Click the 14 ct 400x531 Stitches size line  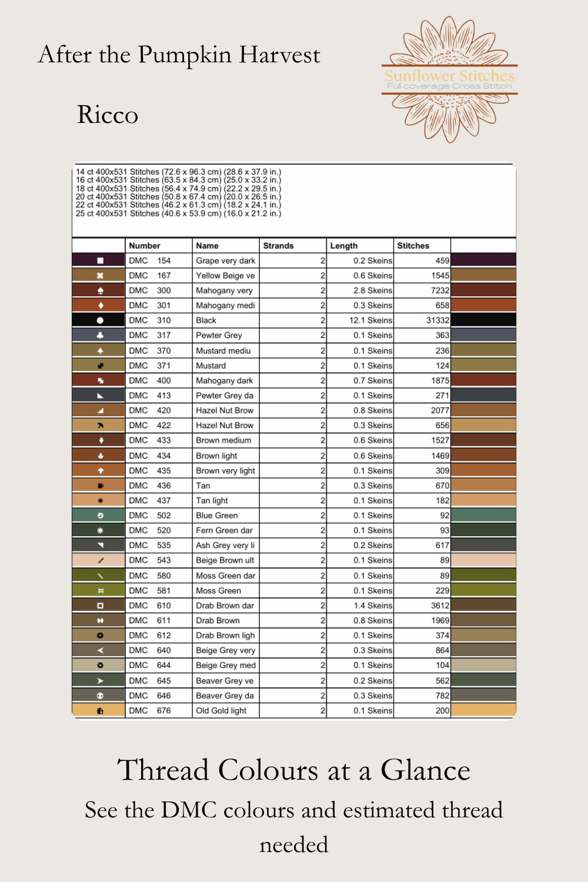click(x=178, y=172)
